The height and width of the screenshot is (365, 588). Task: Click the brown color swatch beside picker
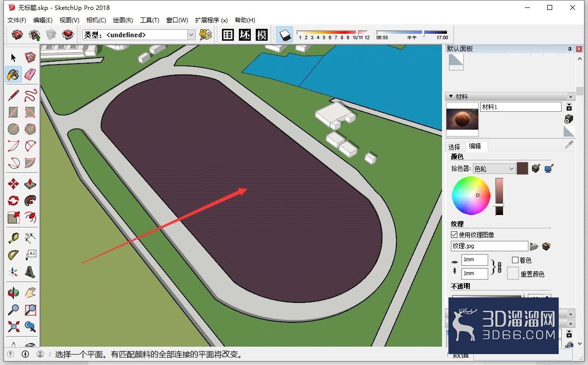[522, 168]
